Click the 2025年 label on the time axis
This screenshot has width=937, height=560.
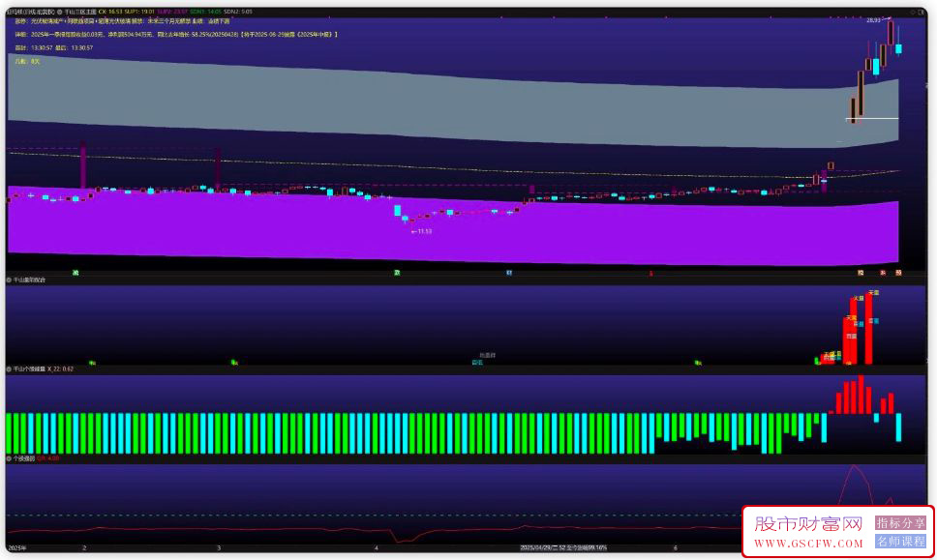click(x=17, y=547)
